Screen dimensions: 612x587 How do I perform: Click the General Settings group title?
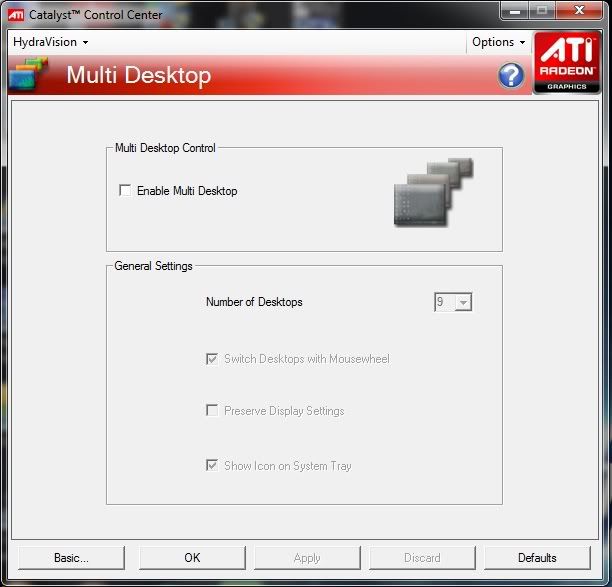153,266
